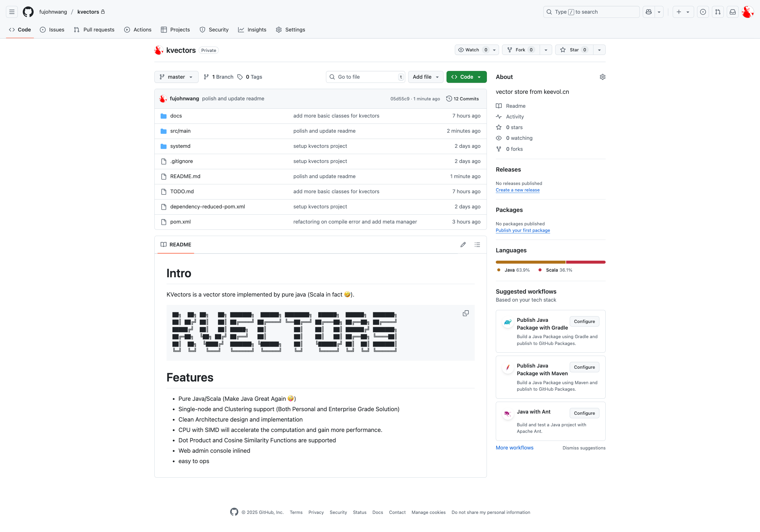Switch to the Projects tab
Screen dimensions: 760x532
click(x=175, y=30)
